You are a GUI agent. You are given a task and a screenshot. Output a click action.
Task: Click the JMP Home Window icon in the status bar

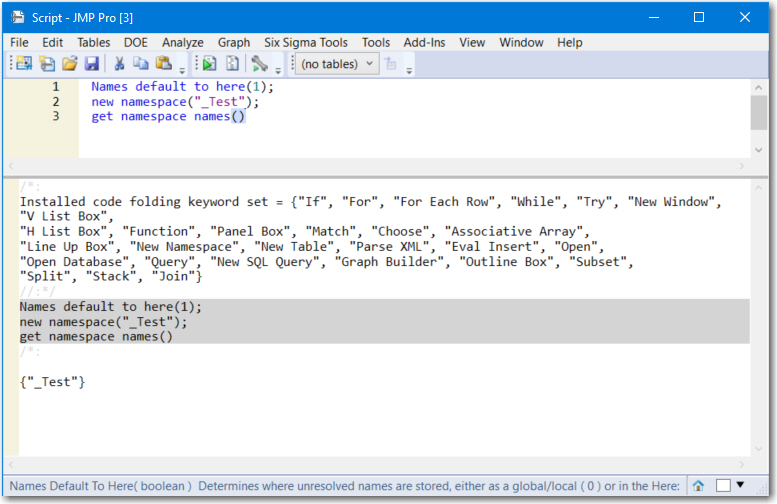pyautogui.click(x=698, y=486)
